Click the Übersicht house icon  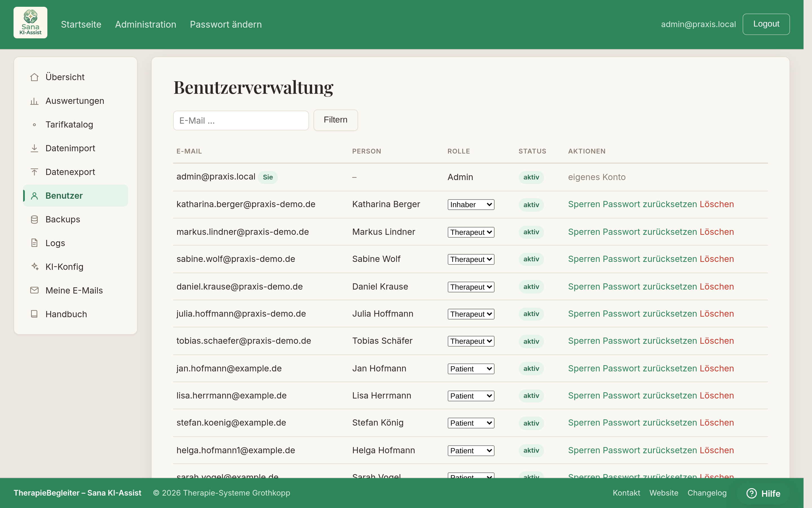pyautogui.click(x=34, y=77)
